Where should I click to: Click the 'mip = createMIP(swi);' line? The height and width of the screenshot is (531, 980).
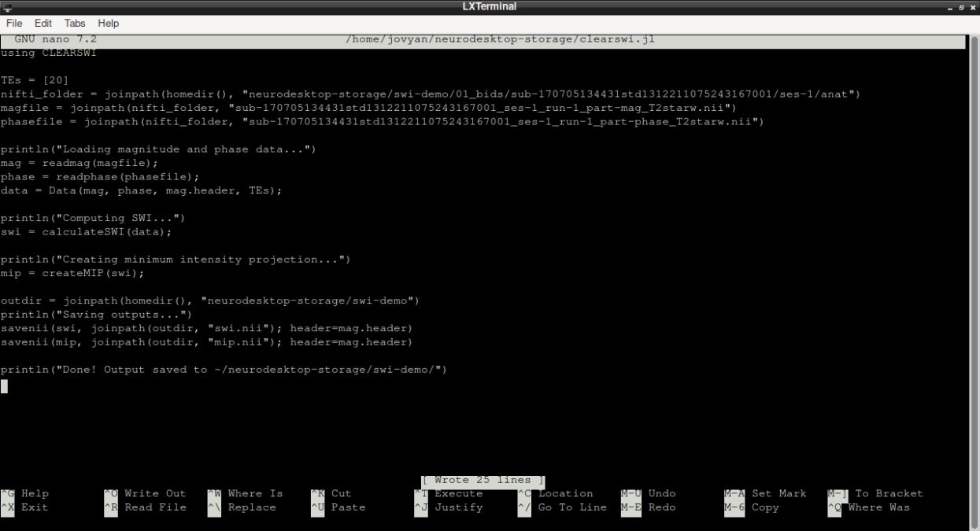72,273
